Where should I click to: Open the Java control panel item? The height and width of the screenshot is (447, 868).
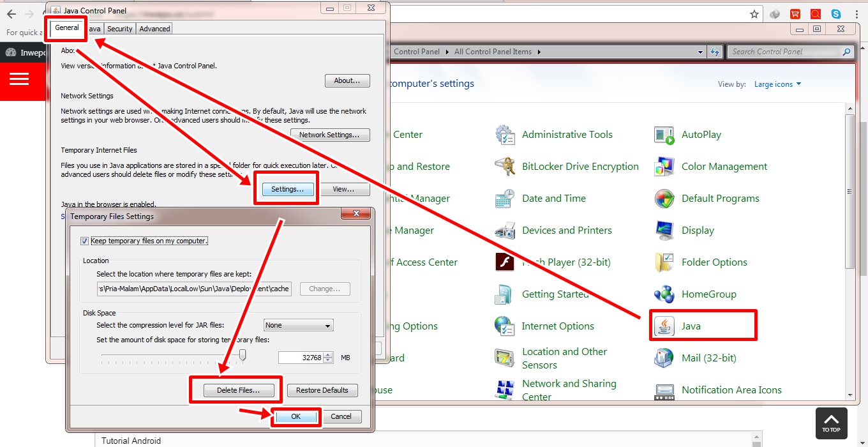click(678, 326)
